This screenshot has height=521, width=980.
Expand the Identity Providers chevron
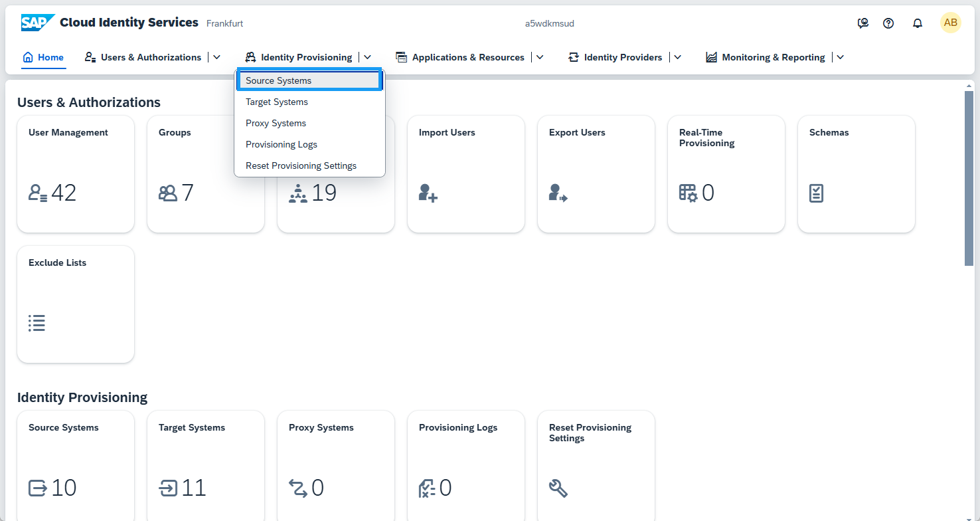click(x=677, y=57)
